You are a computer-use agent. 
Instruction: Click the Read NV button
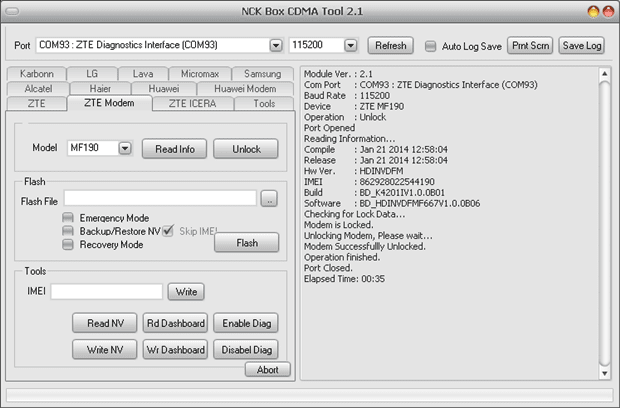click(x=105, y=323)
